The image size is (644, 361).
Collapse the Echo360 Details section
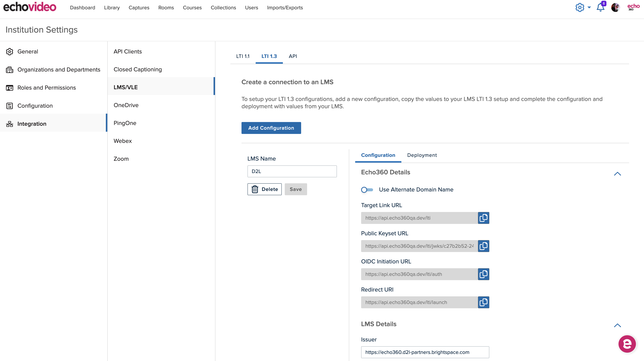(x=617, y=174)
